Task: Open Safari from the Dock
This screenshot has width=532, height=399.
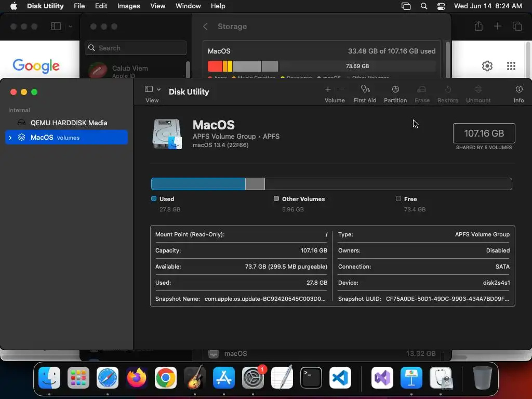Action: [x=108, y=378]
